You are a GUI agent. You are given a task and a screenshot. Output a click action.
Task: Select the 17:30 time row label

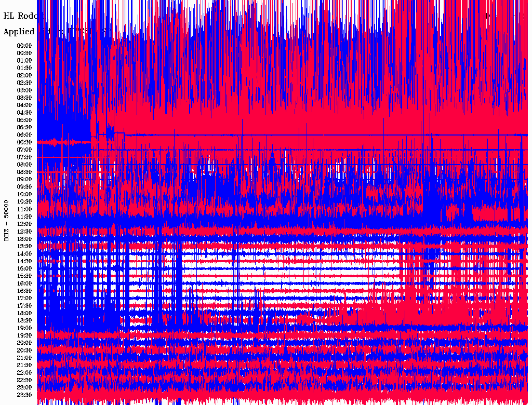[x=24, y=306]
